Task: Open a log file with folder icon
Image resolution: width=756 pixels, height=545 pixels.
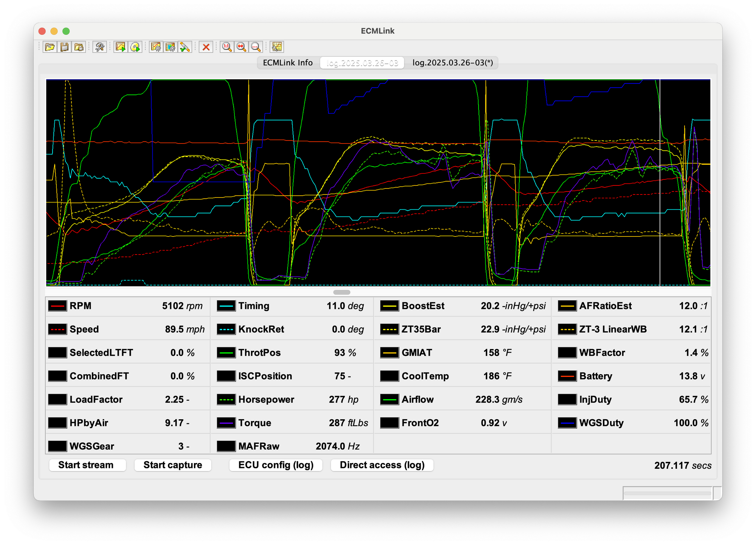Action: click(50, 47)
